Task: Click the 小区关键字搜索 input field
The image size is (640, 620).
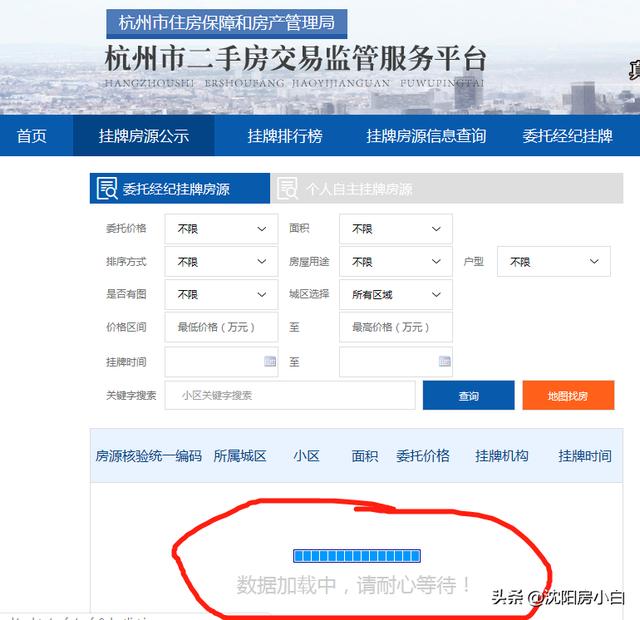Action: 290,395
